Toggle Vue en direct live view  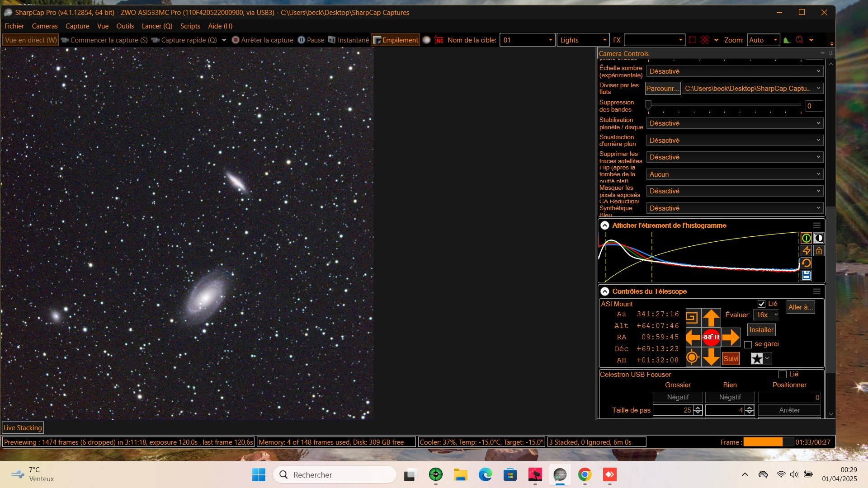tap(31, 40)
